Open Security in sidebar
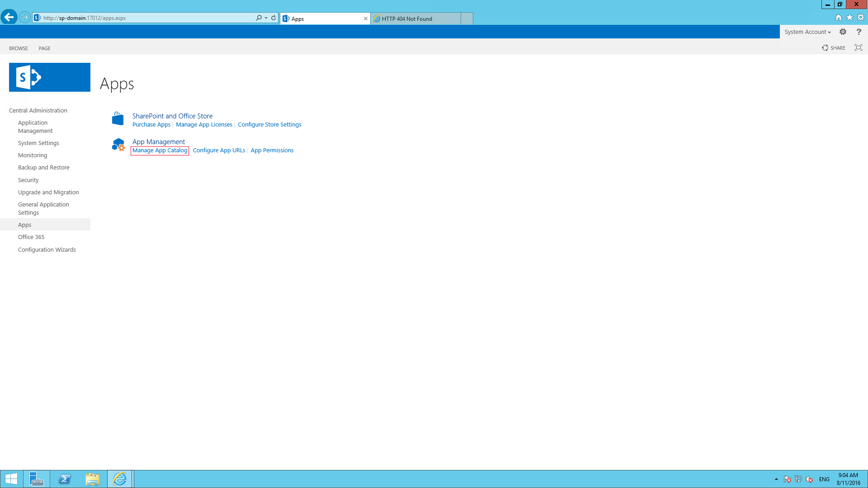Image resolution: width=868 pixels, height=488 pixels. click(x=28, y=180)
